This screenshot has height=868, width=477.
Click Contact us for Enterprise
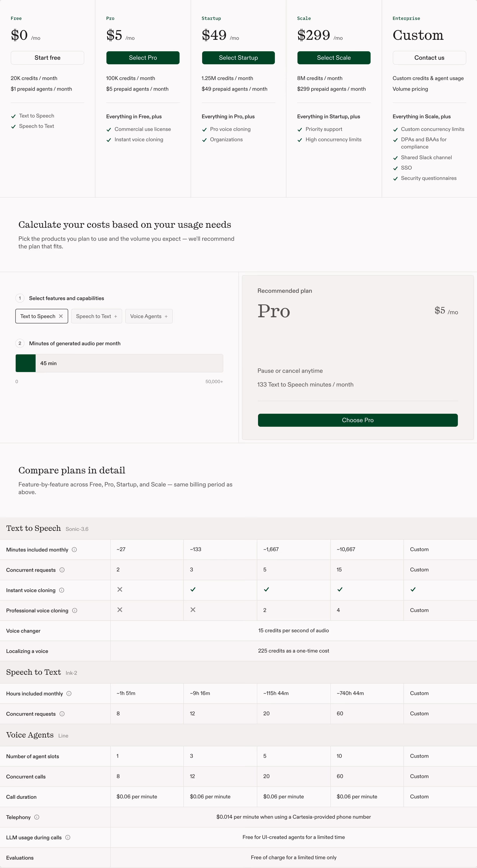click(x=430, y=58)
